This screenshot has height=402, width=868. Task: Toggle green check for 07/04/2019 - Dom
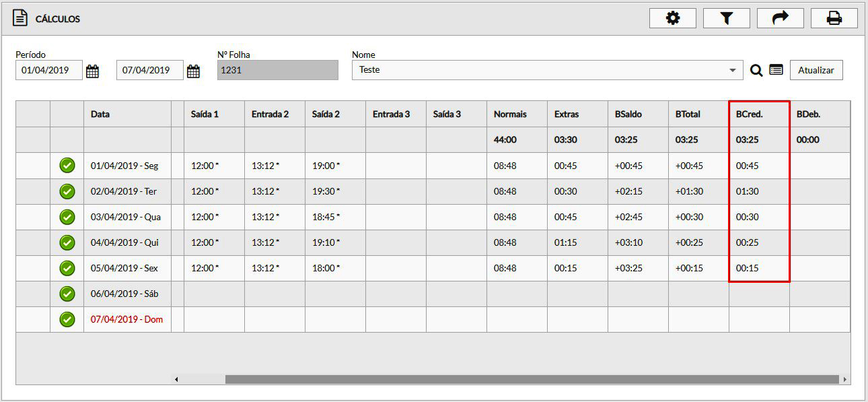[x=67, y=319]
